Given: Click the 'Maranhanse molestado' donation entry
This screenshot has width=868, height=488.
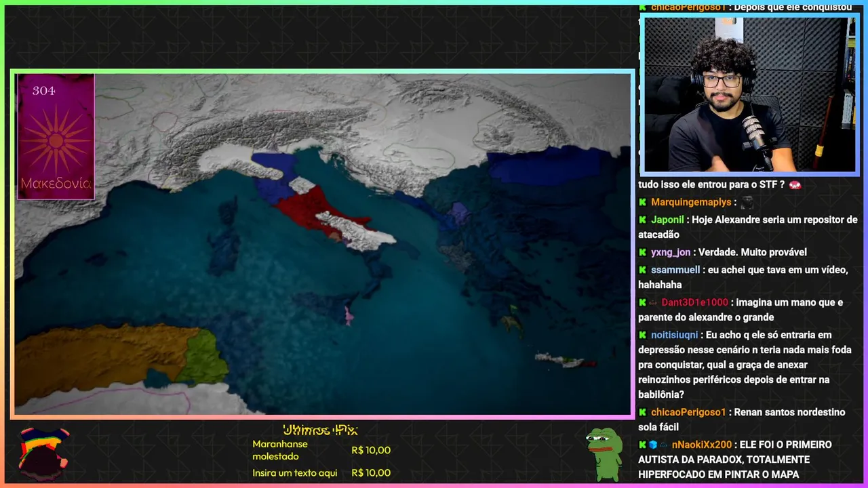Looking at the screenshot, I should click(280, 450).
